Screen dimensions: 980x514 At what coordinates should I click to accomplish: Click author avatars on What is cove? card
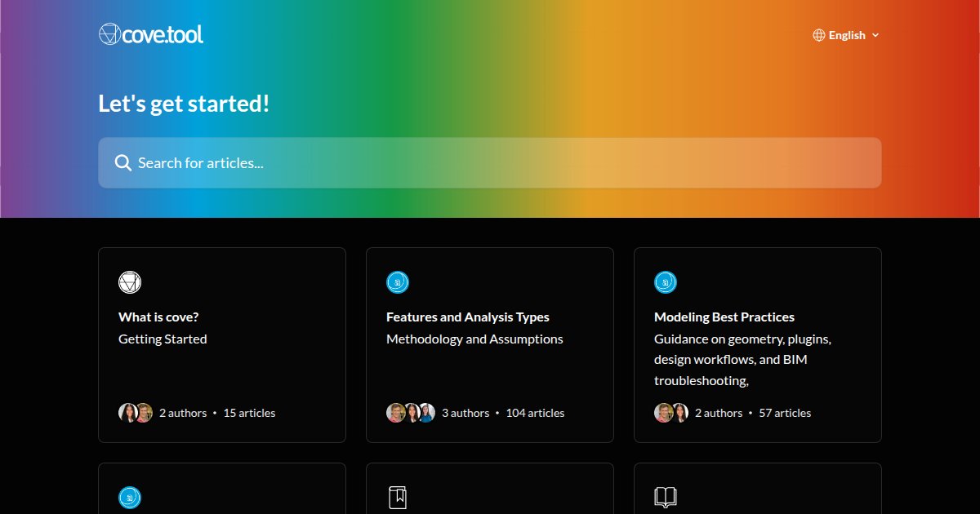click(x=136, y=413)
